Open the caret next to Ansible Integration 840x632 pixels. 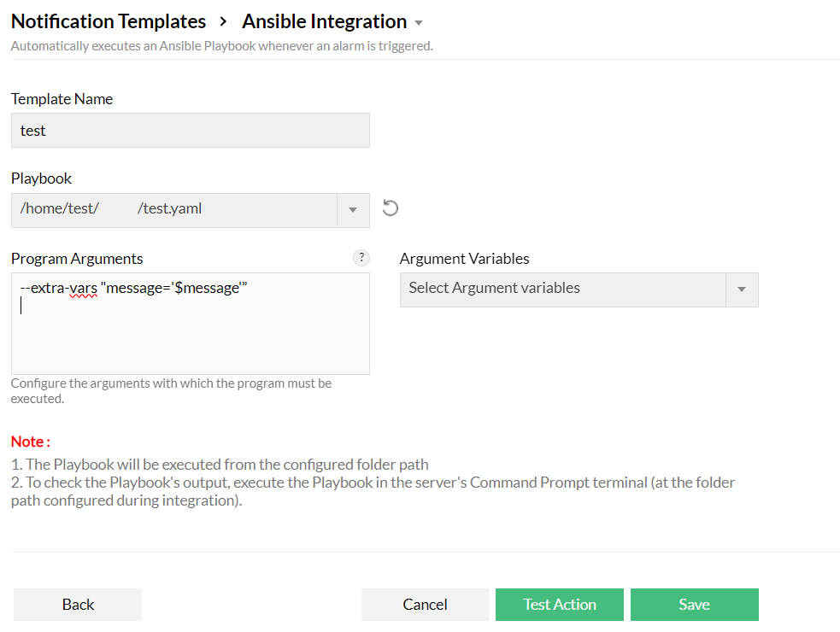[x=419, y=23]
